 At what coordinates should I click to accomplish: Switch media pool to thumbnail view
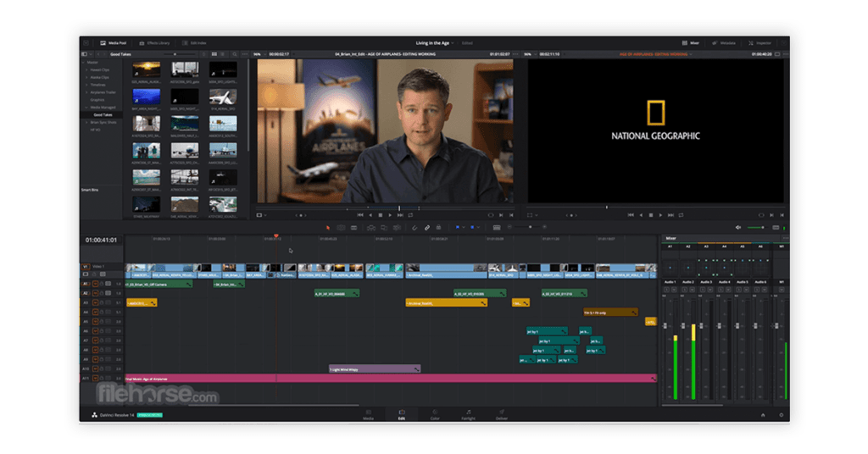click(x=214, y=54)
